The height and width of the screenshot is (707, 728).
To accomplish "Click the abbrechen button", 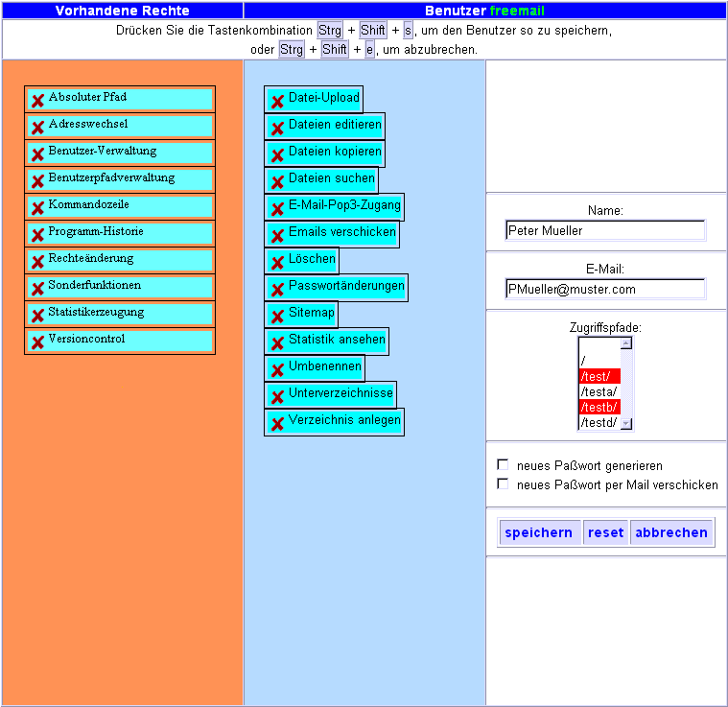I will [x=671, y=532].
